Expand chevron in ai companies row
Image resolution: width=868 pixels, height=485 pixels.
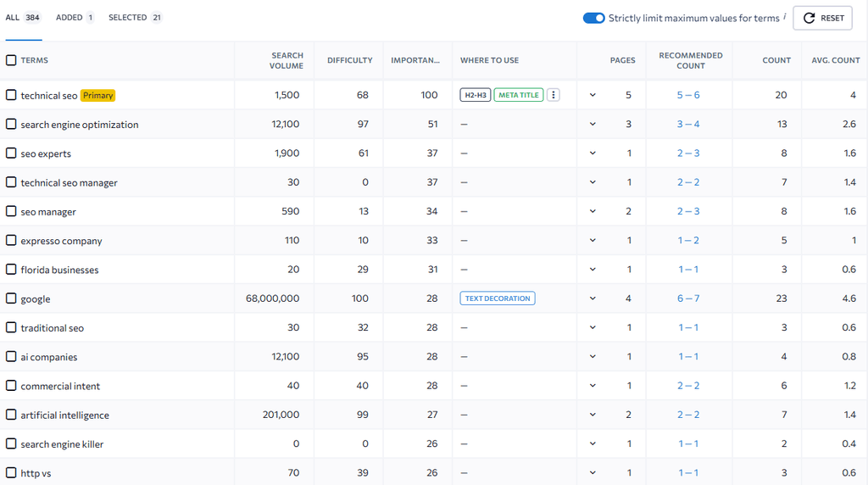pos(593,357)
